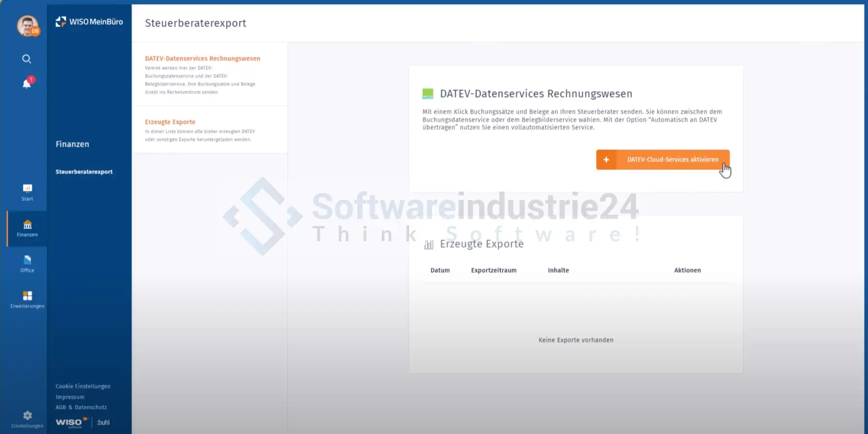868x434 pixels.
Task: Open Einstellungen gear icon
Action: pyautogui.click(x=27, y=418)
